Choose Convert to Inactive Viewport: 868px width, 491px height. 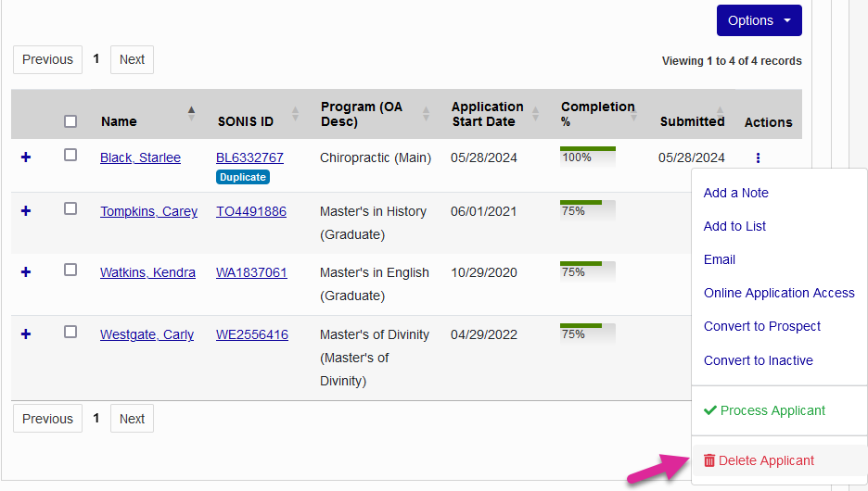[758, 360]
